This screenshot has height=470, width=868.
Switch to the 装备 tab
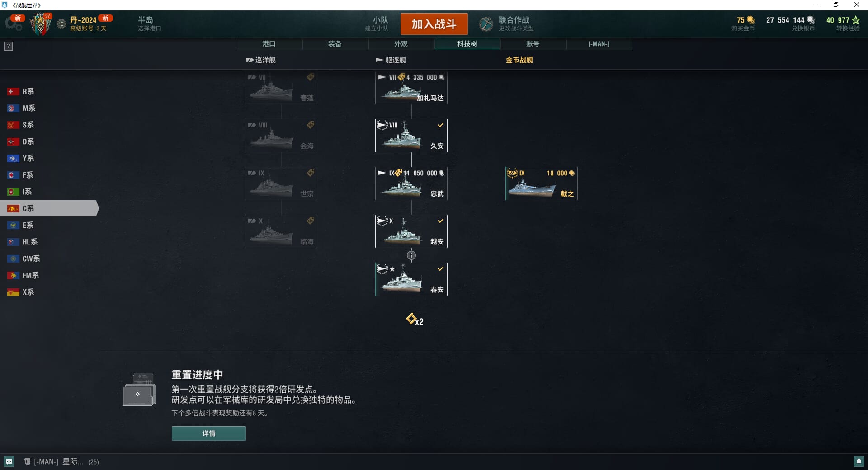click(x=335, y=44)
